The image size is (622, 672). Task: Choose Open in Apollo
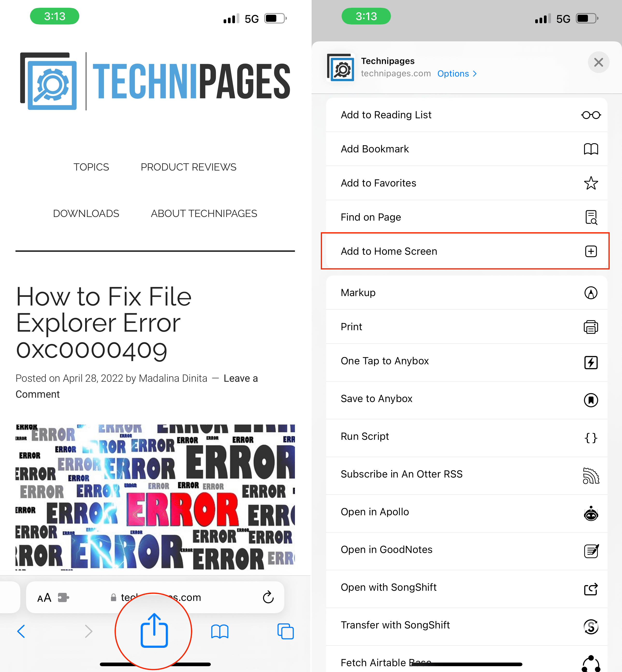click(x=467, y=513)
